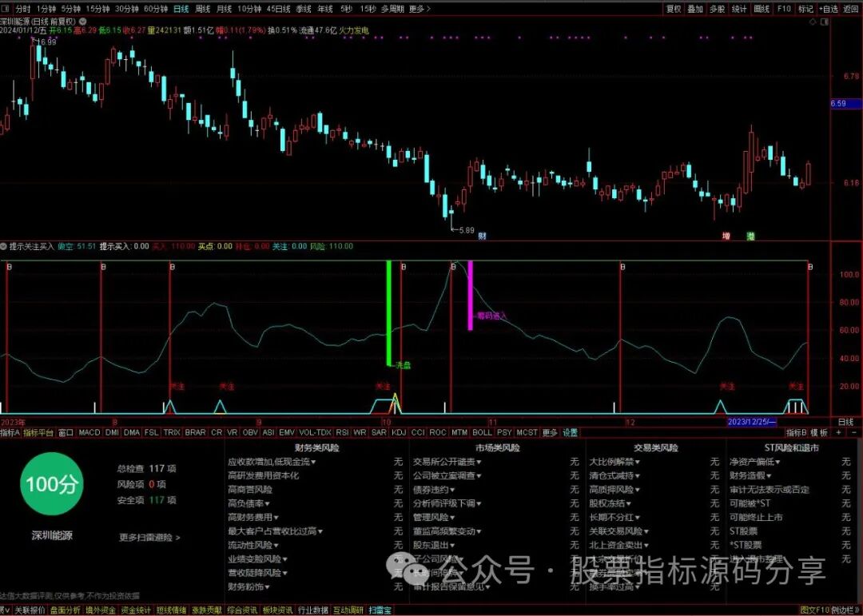The width and height of the screenshot is (863, 616).
Task: Click the 画线 drawing button
Action: tap(762, 9)
